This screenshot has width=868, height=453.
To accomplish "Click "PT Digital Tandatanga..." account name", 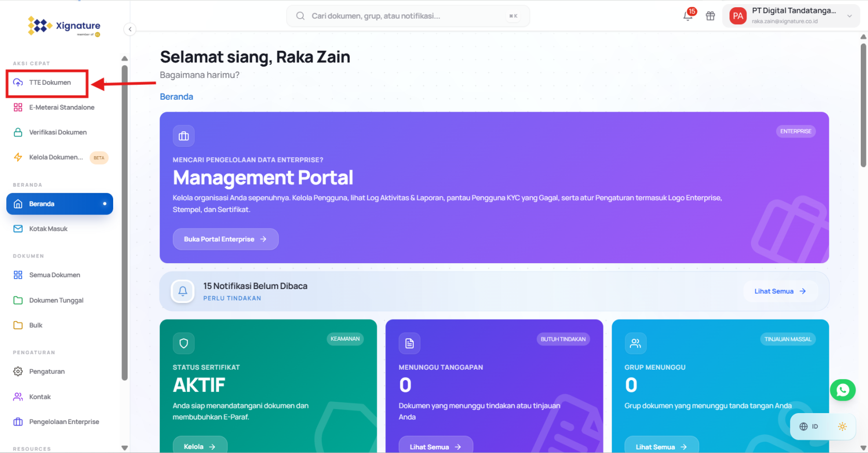I will 794,11.
